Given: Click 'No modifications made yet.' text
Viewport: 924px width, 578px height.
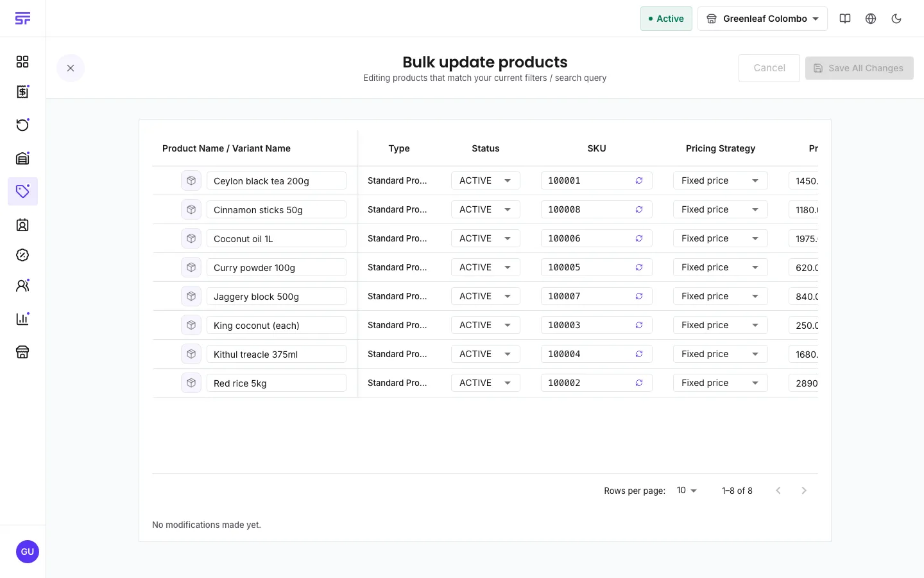Looking at the screenshot, I should pos(207,525).
